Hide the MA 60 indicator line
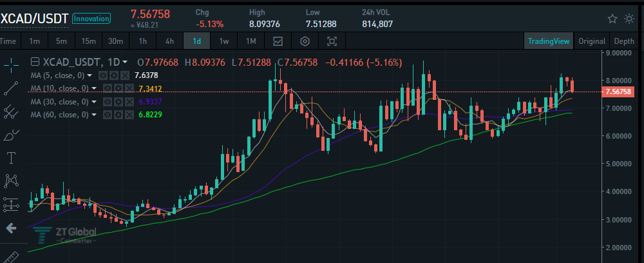The image size is (644, 263). 108,115
